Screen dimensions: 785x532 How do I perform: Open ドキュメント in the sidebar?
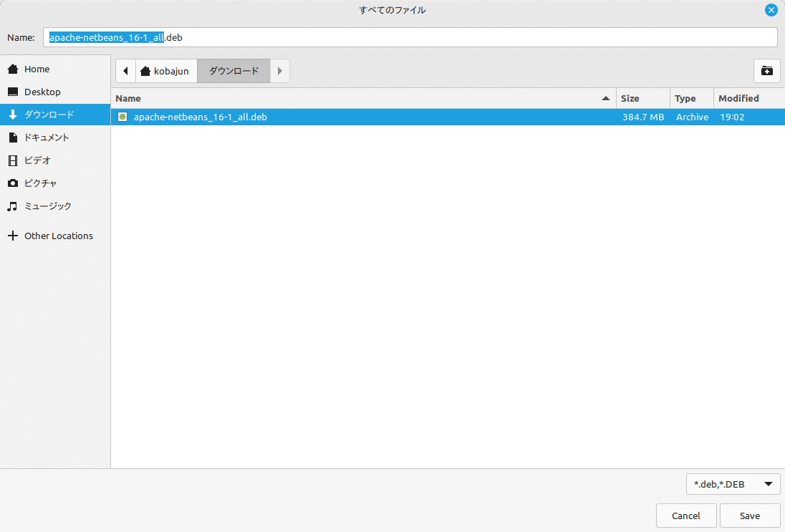tap(55, 137)
